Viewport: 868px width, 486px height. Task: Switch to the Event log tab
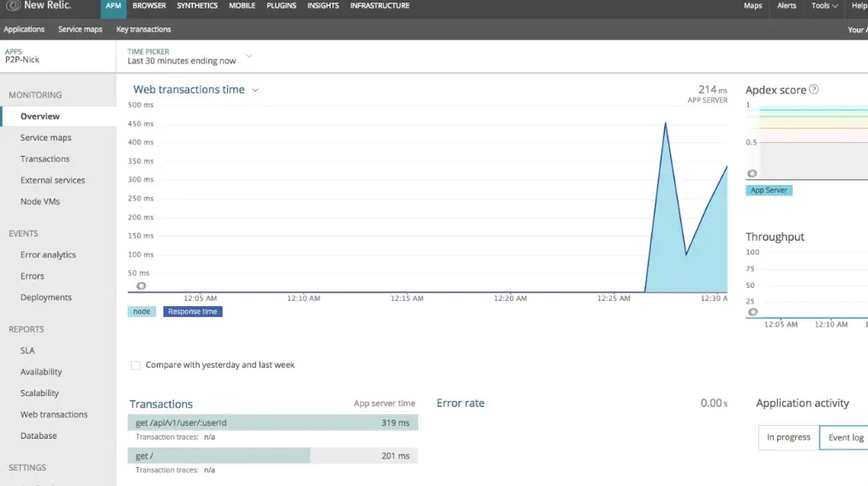[x=844, y=437]
